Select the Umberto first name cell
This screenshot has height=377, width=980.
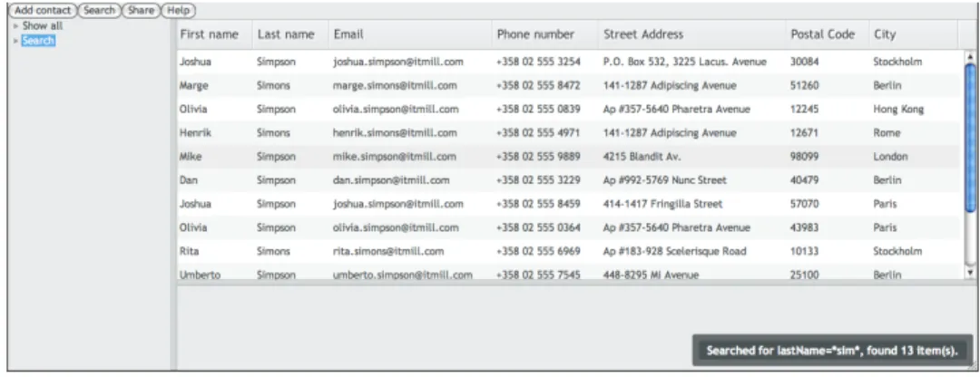(x=200, y=275)
